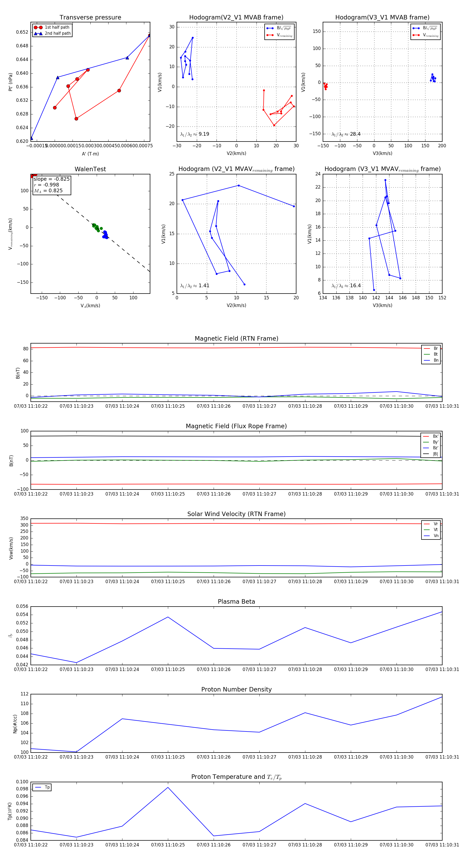Click the λ1/λ2 ≈ 1.41 annotation
The height and width of the screenshot is (868, 473).
[x=194, y=286]
